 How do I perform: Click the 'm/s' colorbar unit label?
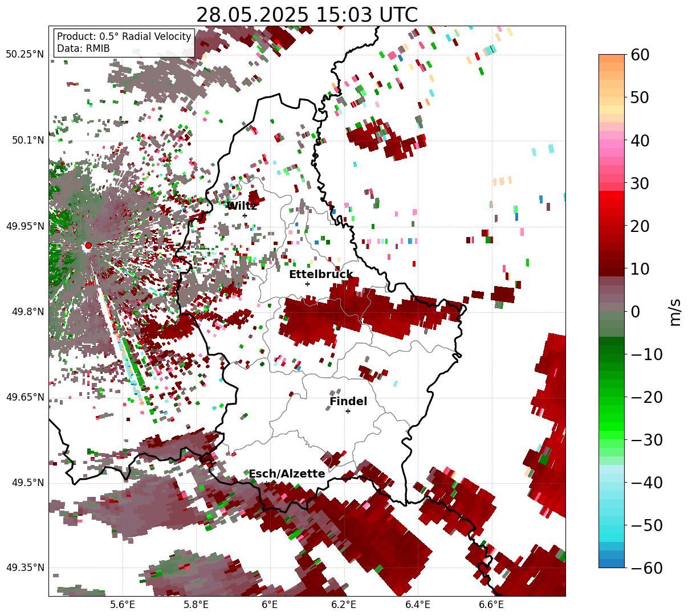coord(675,311)
